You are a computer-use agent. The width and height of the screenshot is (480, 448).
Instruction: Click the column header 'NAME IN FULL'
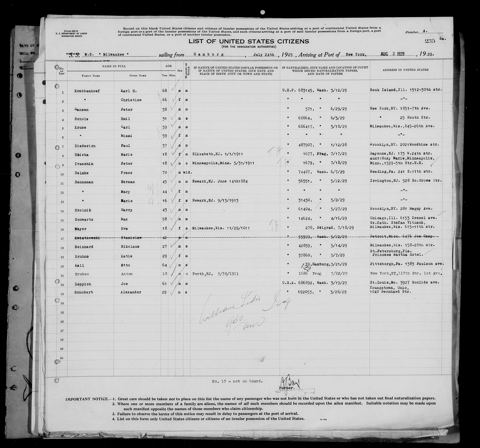[114, 66]
